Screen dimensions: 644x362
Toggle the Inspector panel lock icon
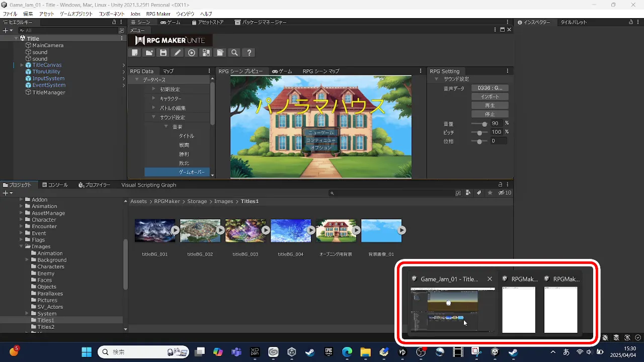point(631,22)
